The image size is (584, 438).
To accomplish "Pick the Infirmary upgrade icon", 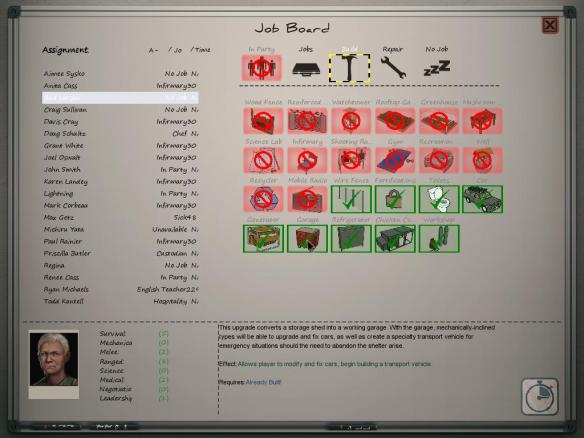I will tap(307, 160).
